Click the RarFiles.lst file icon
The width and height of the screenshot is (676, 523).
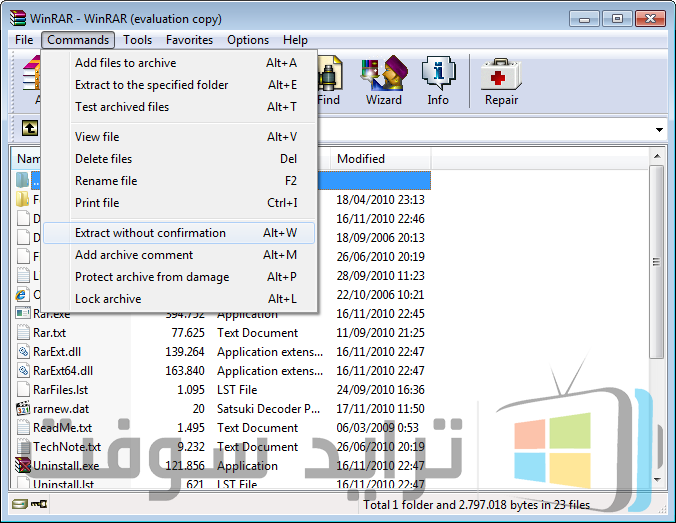tap(23, 389)
